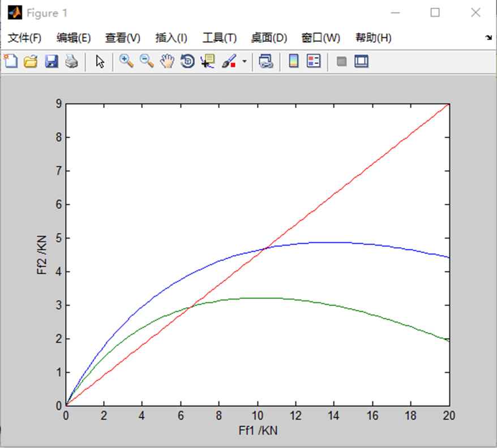Open the 查看(V) menu
Screen dimensions: 497x448
[123, 38]
